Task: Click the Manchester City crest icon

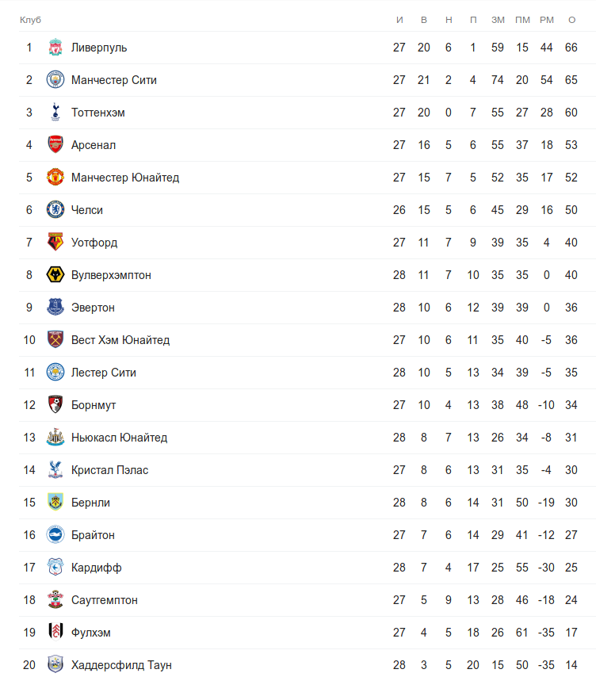Action: pyautogui.click(x=55, y=80)
